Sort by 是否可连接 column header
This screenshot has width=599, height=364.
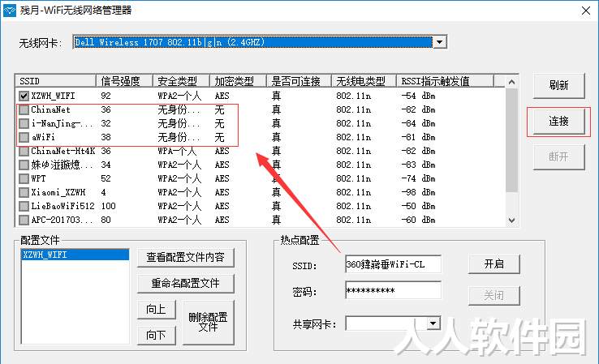pos(299,81)
